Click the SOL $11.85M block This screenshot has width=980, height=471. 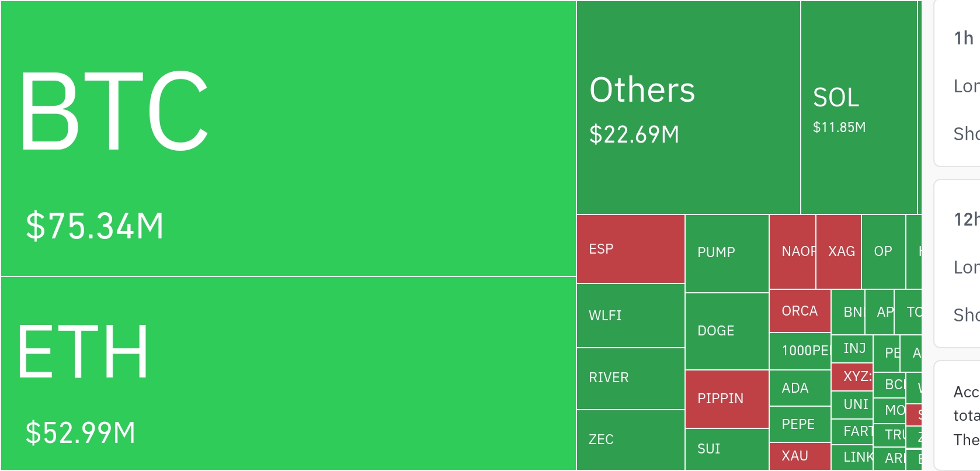(x=859, y=108)
